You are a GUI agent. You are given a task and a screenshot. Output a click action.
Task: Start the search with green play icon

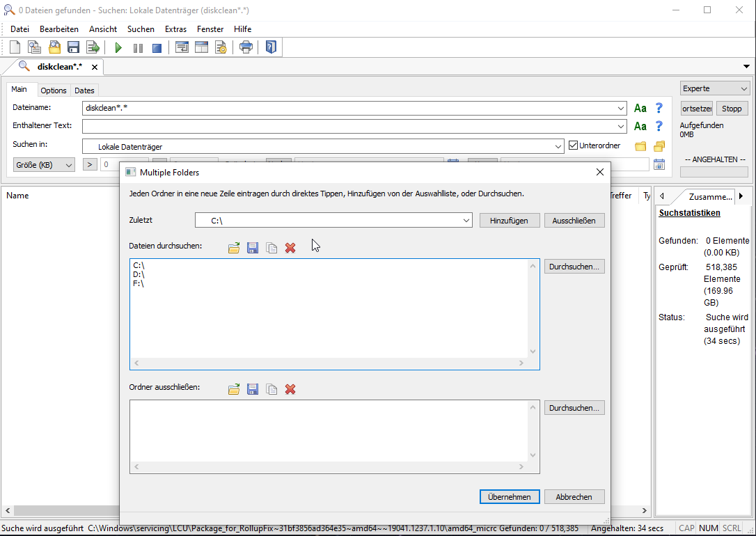click(x=118, y=48)
